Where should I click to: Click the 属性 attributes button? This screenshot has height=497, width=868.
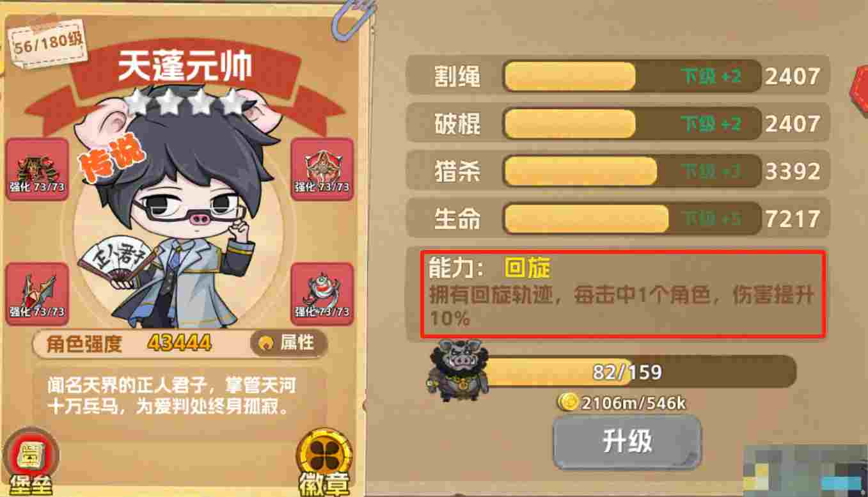click(288, 343)
